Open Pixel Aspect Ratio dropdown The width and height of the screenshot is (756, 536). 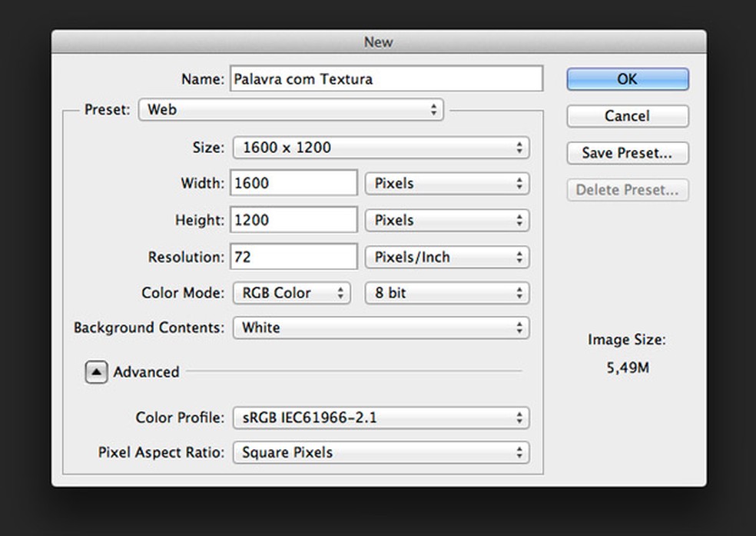pos(381,452)
